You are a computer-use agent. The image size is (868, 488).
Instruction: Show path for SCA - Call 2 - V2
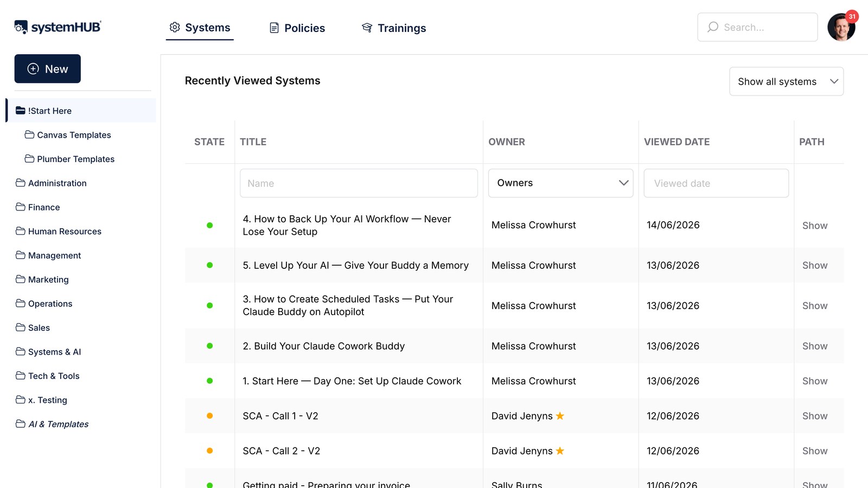tap(815, 451)
